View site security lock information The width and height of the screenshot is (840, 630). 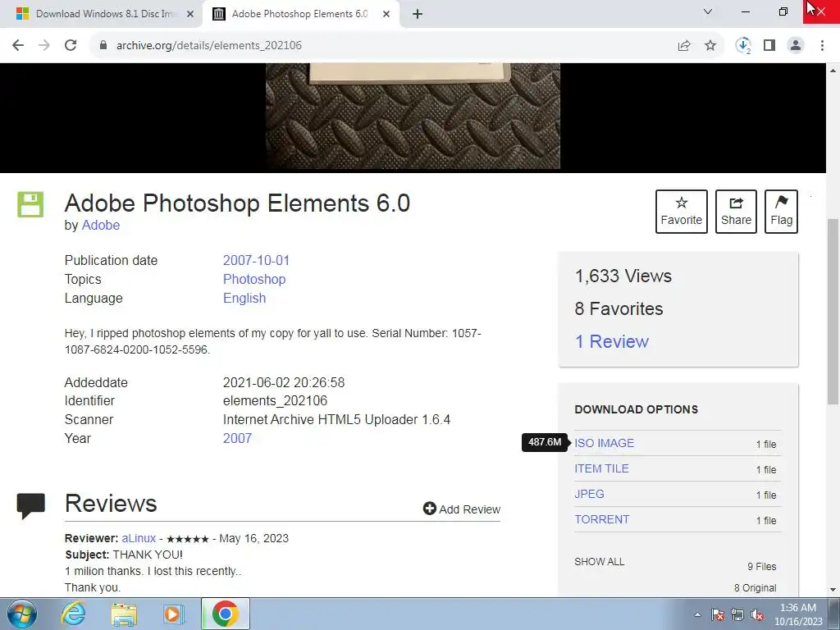(x=103, y=46)
